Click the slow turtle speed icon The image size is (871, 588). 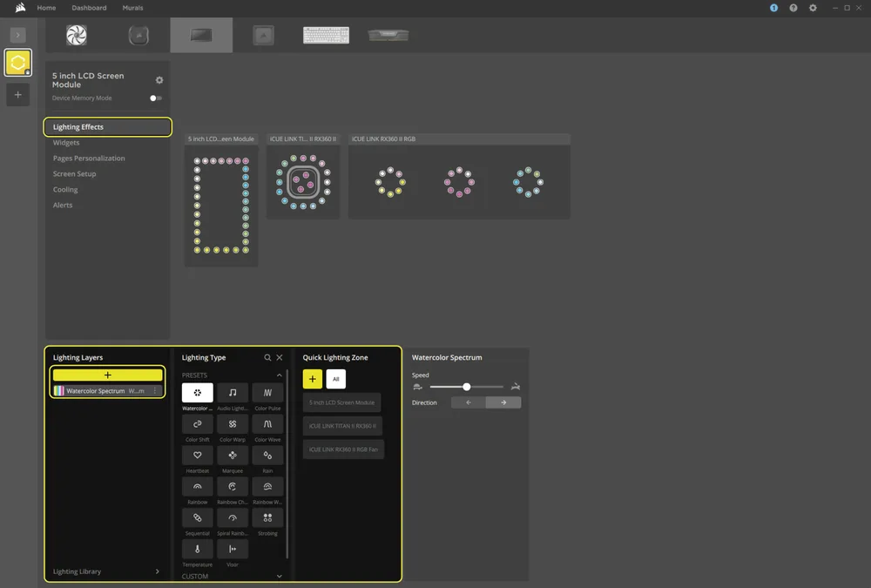point(418,386)
